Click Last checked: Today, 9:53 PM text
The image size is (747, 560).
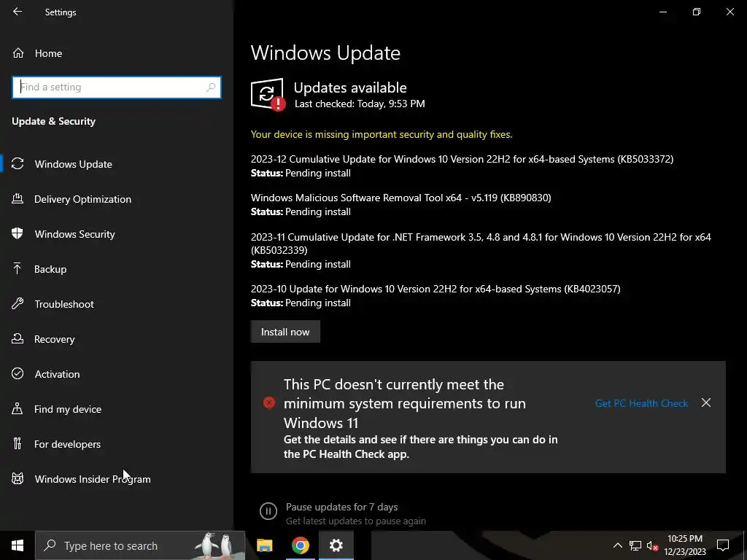pyautogui.click(x=360, y=104)
